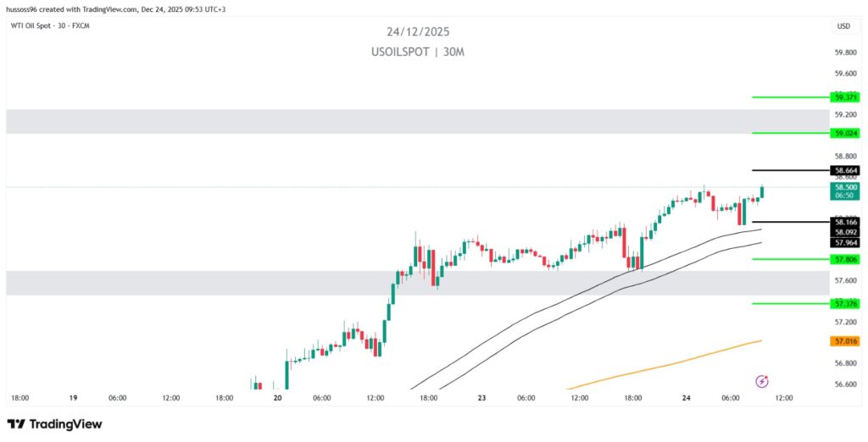Click the 59.800 price scale label
The image size is (868, 442).
[846, 52]
